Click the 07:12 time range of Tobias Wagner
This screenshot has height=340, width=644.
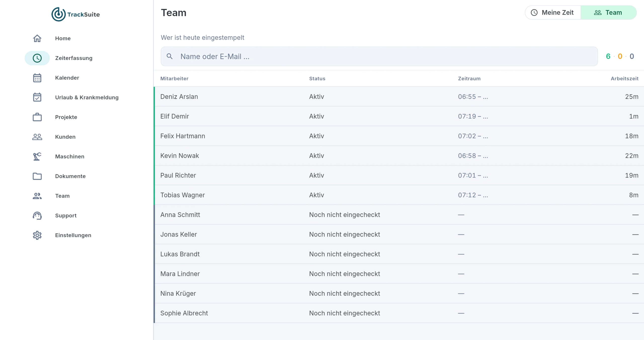[473, 195]
